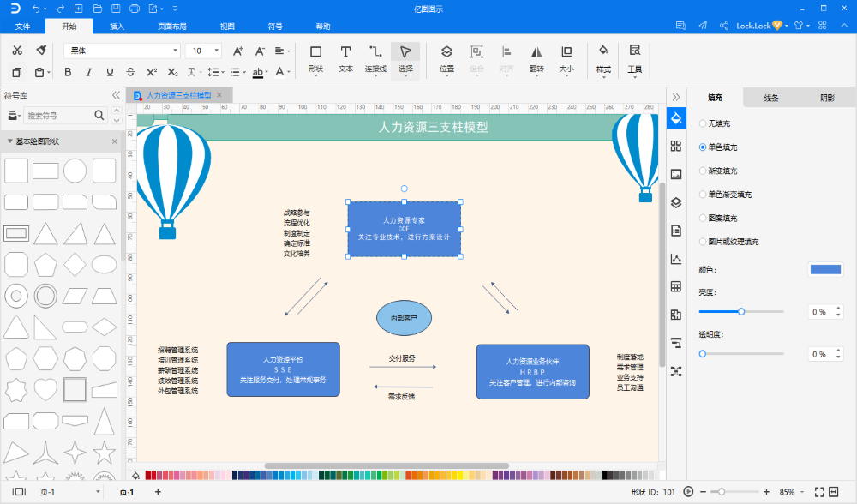Open the 线条 (Line) properties tab
This screenshot has width=857, height=504.
point(770,98)
